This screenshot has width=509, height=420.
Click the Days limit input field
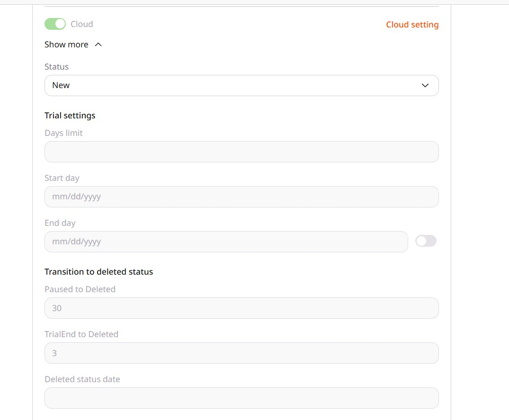(x=241, y=152)
